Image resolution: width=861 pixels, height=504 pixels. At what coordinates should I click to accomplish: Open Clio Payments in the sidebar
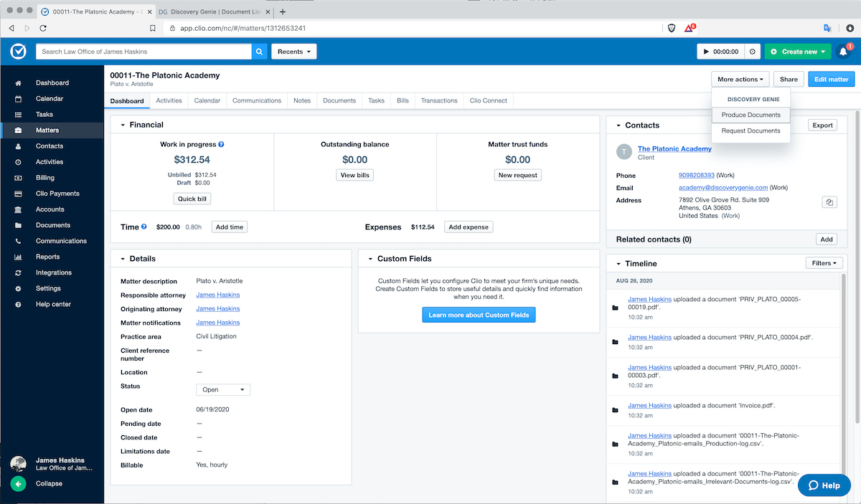click(52, 194)
